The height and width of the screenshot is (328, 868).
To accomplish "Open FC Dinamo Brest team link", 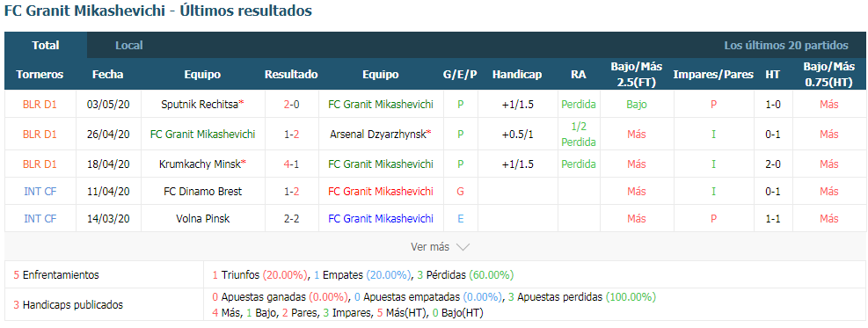I will pos(202,192).
